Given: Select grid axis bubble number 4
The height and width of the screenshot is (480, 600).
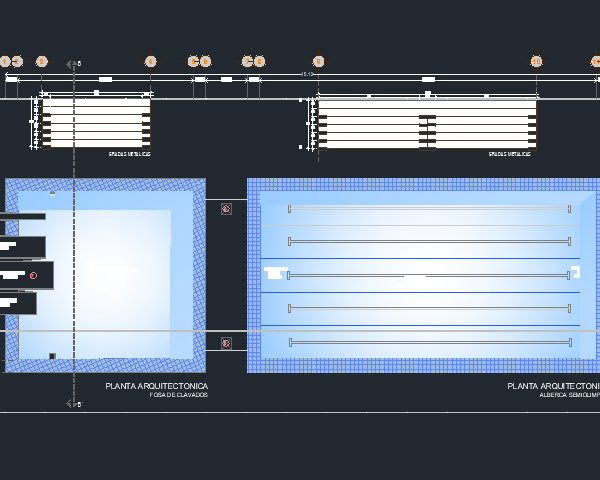Looking at the screenshot, I should pos(150,61).
